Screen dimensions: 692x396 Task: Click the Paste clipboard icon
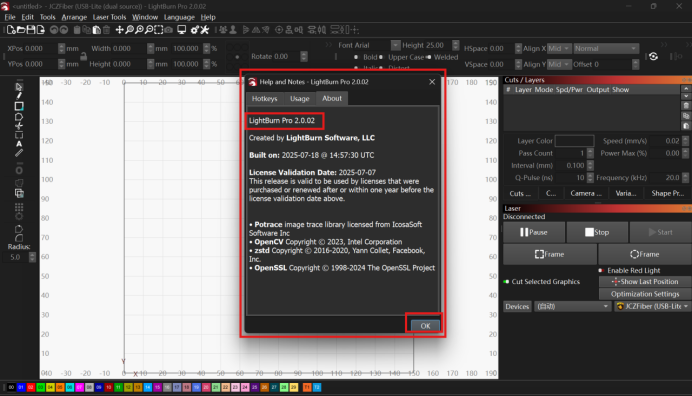click(96, 30)
